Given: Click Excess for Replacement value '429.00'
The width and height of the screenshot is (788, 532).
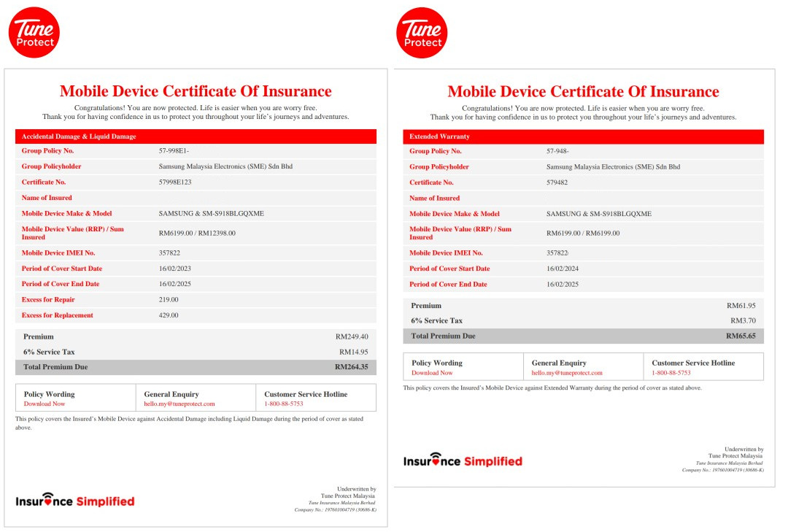Looking at the screenshot, I should (169, 315).
